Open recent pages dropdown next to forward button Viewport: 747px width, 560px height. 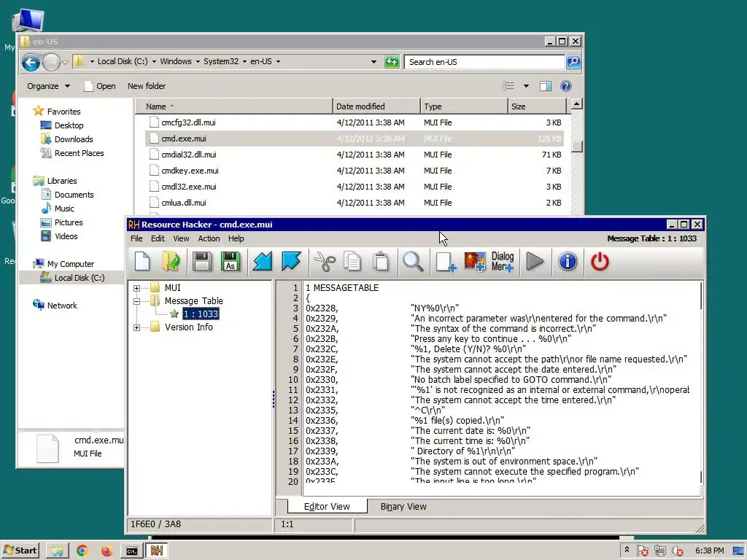point(65,62)
